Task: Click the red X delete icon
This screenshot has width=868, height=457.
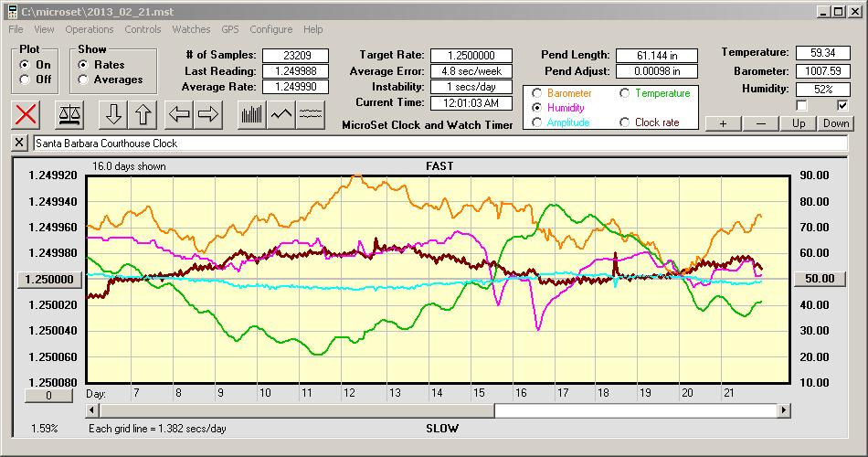Action: 26,114
